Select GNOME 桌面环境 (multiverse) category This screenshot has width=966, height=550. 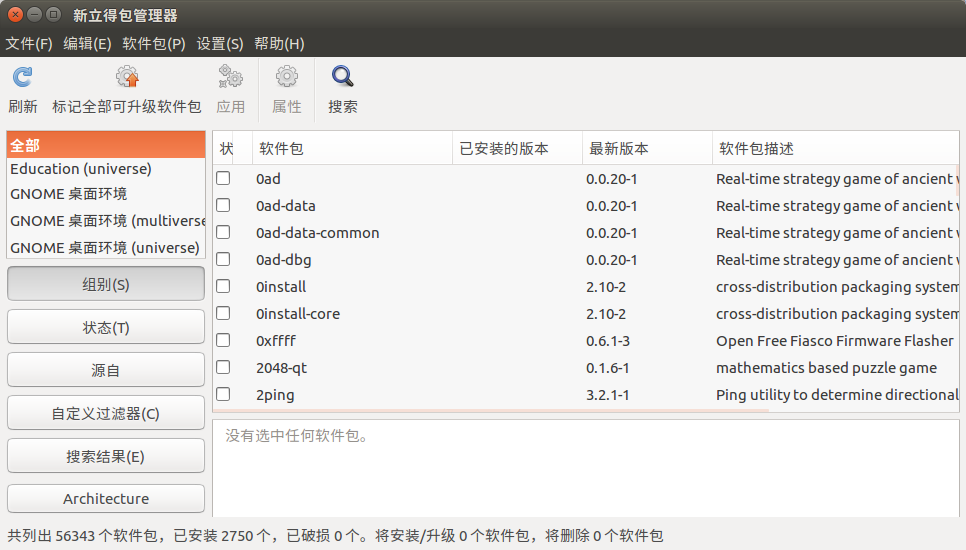coord(106,220)
